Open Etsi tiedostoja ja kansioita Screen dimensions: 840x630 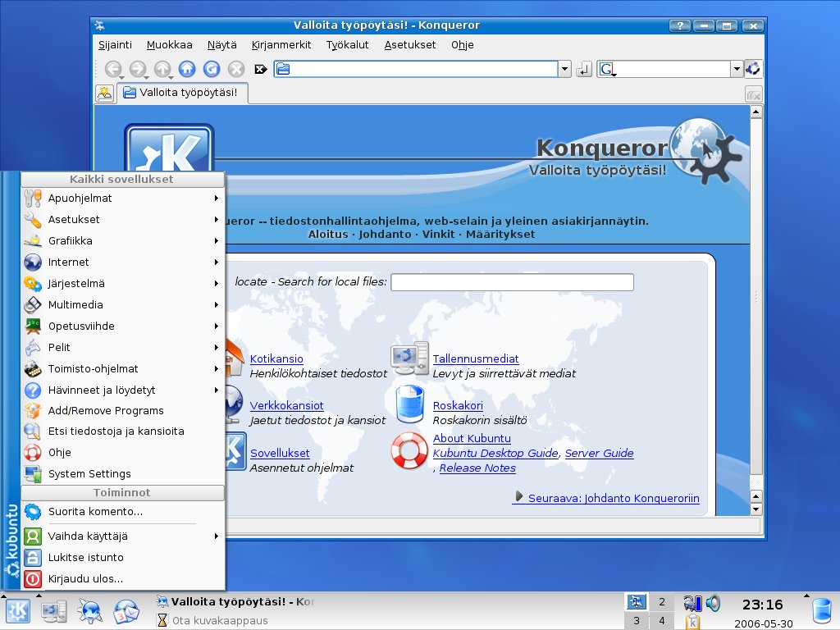123,431
